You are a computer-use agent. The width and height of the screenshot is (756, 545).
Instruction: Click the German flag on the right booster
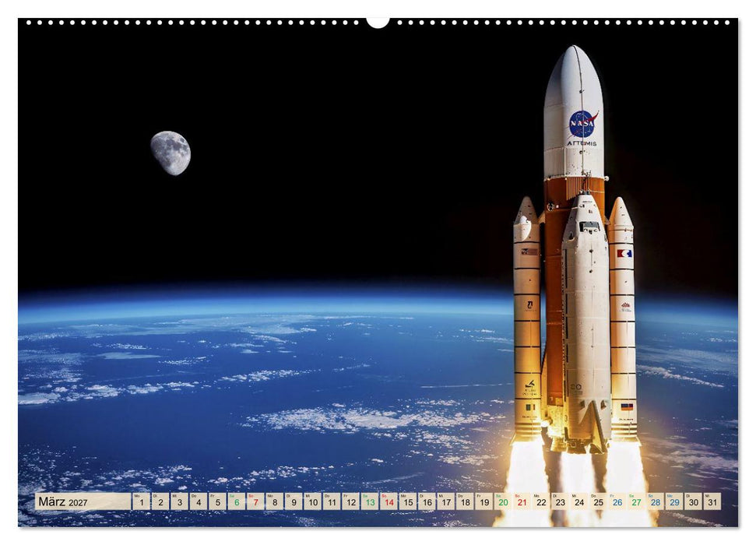click(627, 406)
